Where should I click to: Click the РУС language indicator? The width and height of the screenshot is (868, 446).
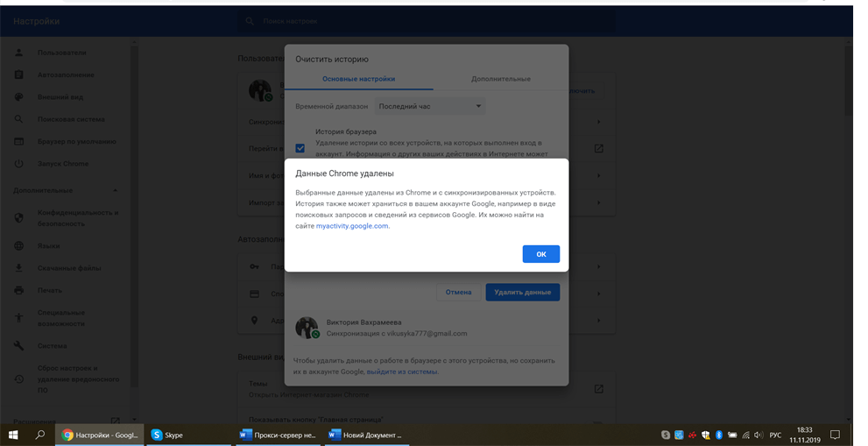(x=775, y=435)
